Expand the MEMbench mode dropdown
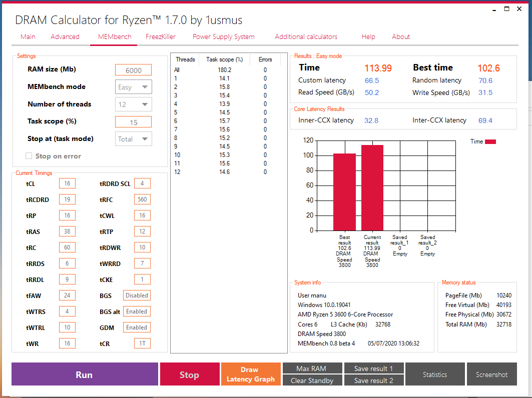Image resolution: width=532 pixels, height=398 pixels. [x=133, y=87]
